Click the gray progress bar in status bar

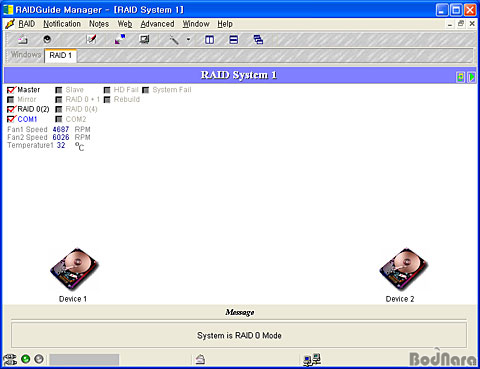tap(84, 360)
